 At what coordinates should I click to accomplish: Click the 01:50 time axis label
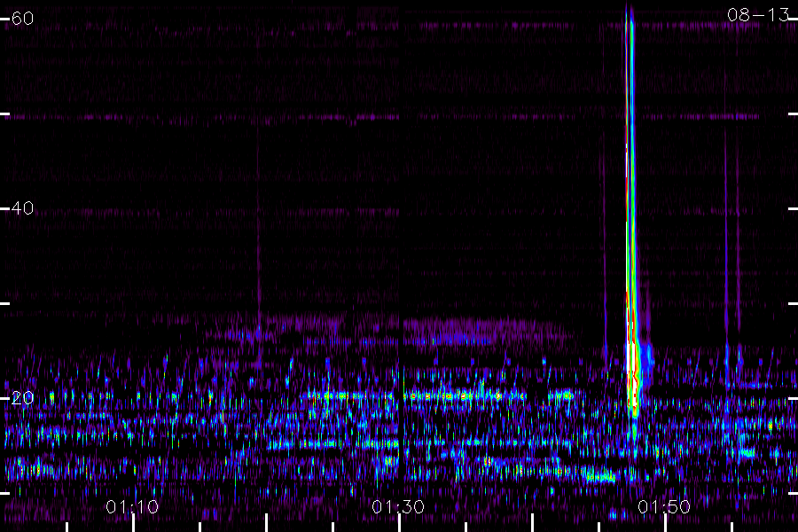pyautogui.click(x=664, y=506)
